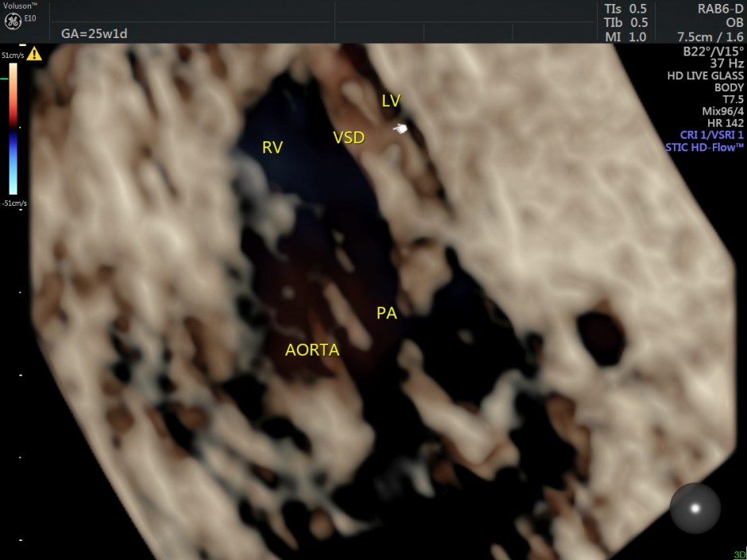Screen dimensions: 747x560
Task: Click the Mix96/4 render mix setting
Action: pos(721,111)
